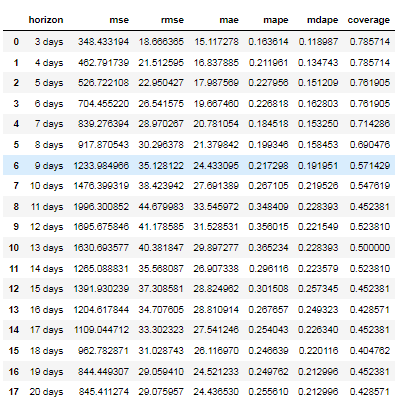The image size is (402, 399).
Task: Click the 5 days horizon cell
Action: tap(49, 83)
